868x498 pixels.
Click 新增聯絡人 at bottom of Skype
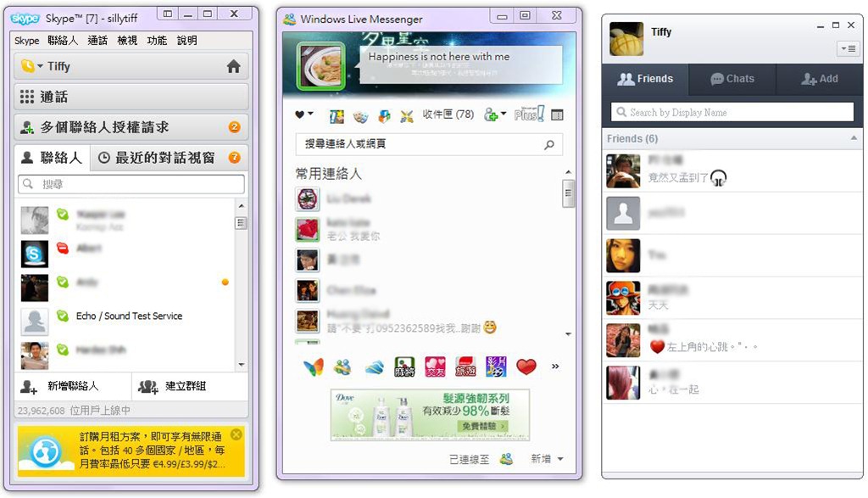click(73, 386)
